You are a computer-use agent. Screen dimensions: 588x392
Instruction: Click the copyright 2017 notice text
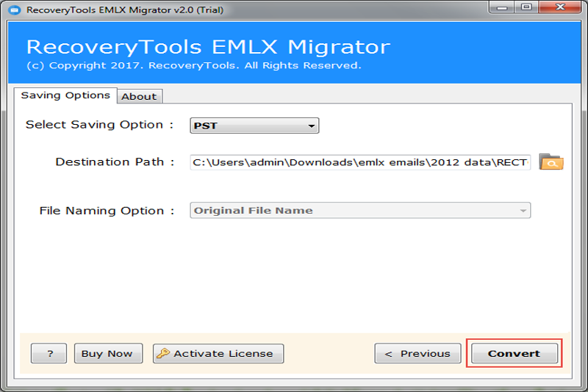(193, 65)
